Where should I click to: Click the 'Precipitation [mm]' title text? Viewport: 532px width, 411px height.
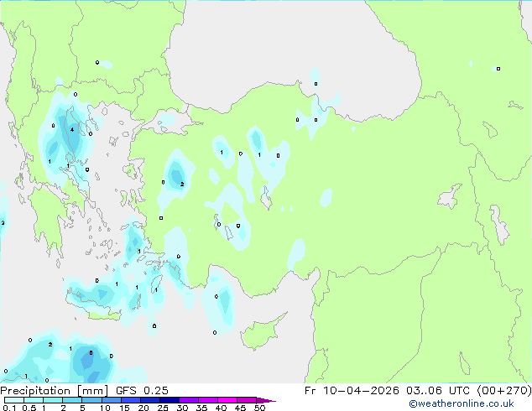pos(54,391)
